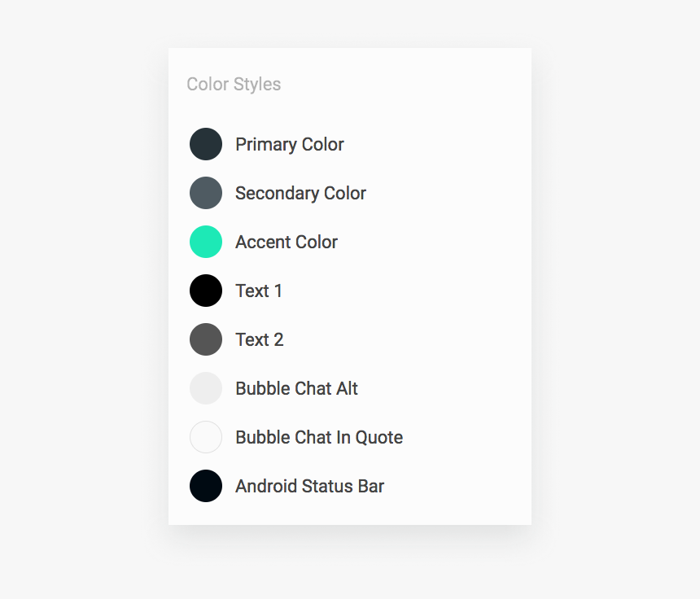Click the 'Color Styles' panel heading

(234, 85)
